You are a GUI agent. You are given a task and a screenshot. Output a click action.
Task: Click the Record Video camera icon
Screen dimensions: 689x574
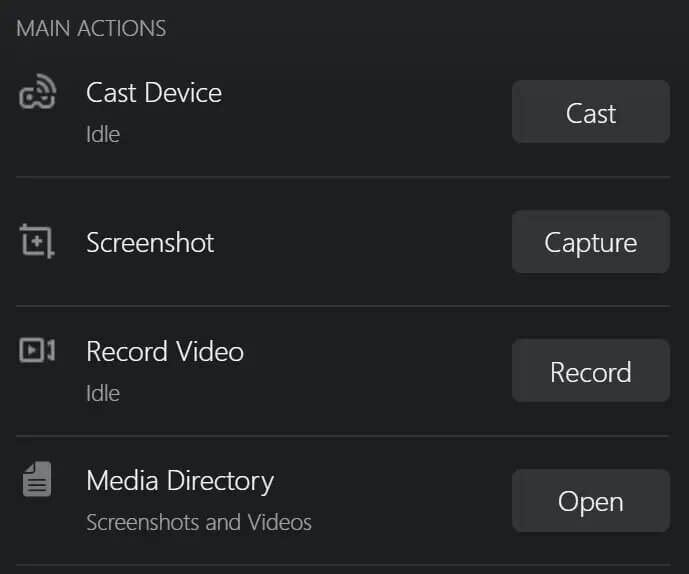(x=37, y=351)
